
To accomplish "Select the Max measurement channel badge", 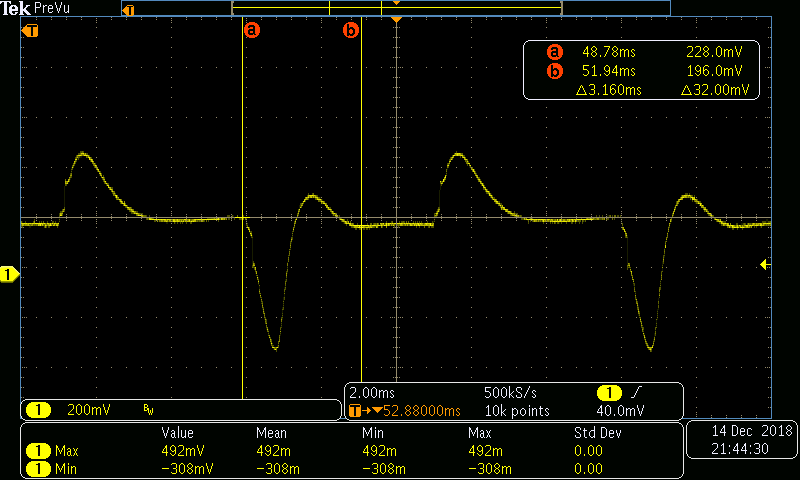I will coord(37,451).
